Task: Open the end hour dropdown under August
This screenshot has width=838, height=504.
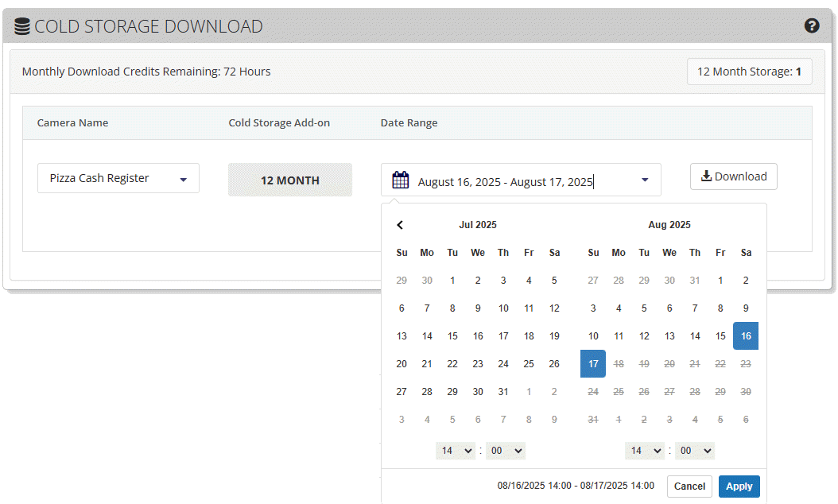Action: click(x=644, y=451)
